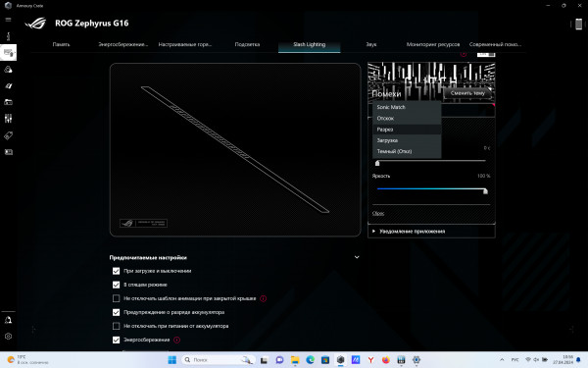This screenshot has height=368, width=588.
Task: Toggle the Энергосбережение checkbox
Action: pyautogui.click(x=117, y=340)
